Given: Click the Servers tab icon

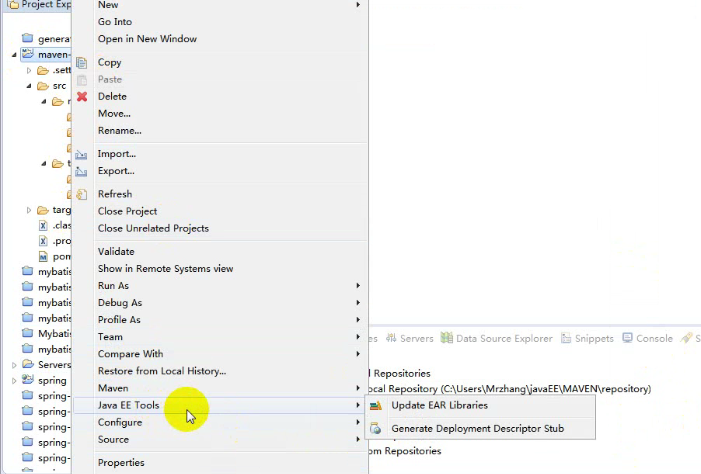Looking at the screenshot, I should click(x=391, y=338).
